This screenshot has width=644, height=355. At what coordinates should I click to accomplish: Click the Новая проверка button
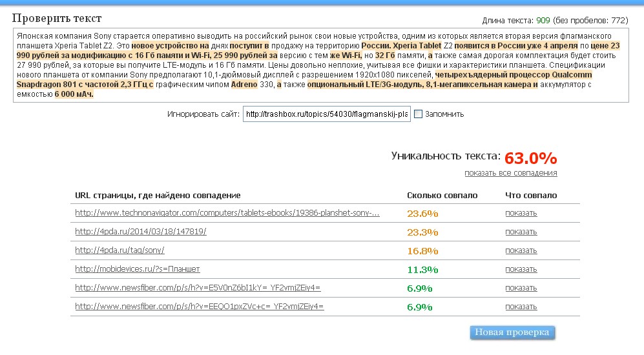click(512, 332)
